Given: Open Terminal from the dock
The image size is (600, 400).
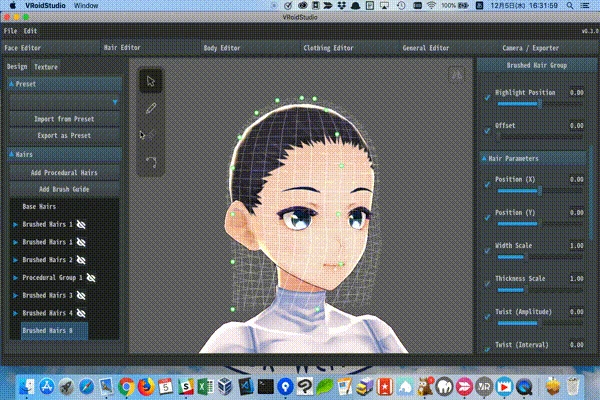Looking at the screenshot, I should click(x=265, y=387).
